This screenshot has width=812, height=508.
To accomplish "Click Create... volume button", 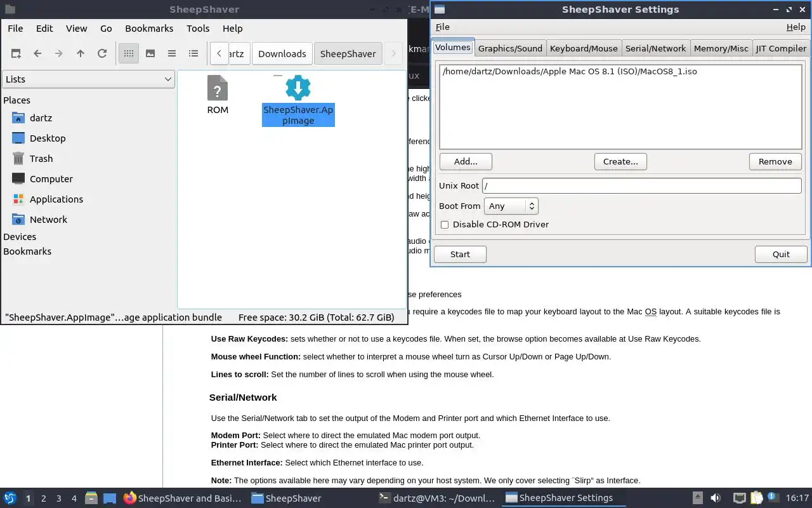I will click(x=620, y=161).
